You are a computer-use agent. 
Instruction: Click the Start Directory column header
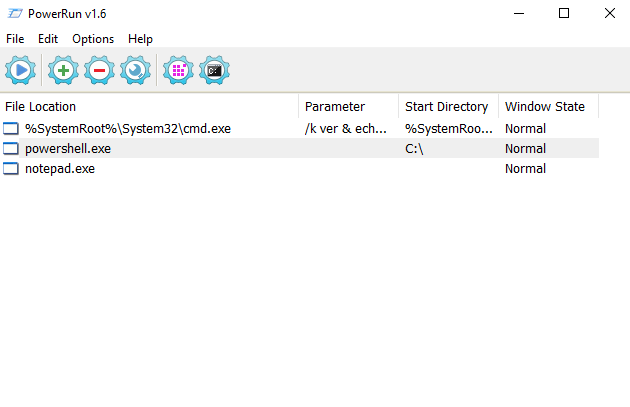[446, 107]
